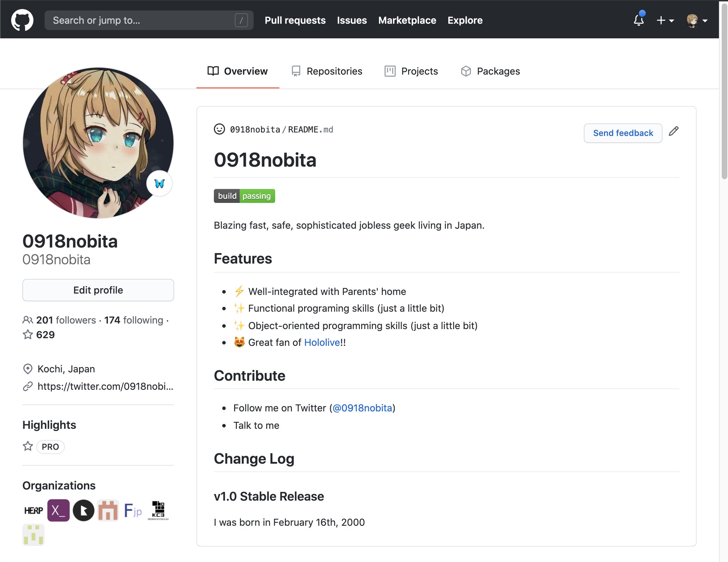728x562 pixels.
Task: Open the @0918nobita Twitter link
Action: [363, 408]
